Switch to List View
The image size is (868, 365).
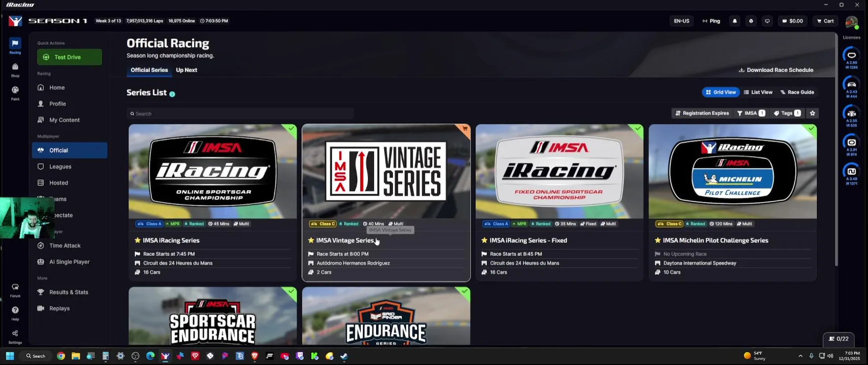point(758,92)
